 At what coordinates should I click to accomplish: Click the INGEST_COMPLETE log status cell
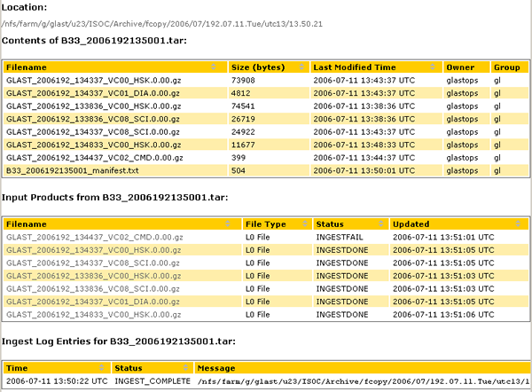pos(153,381)
